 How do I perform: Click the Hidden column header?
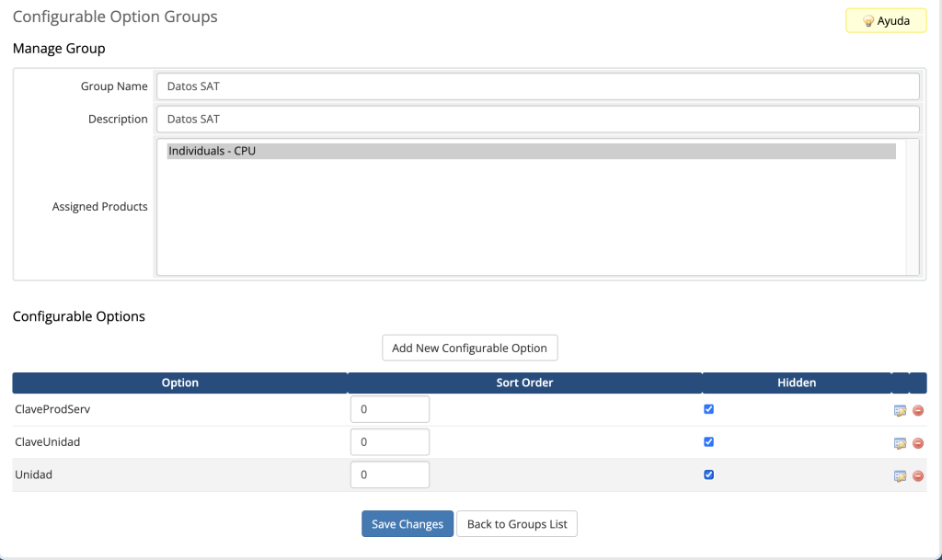click(x=797, y=383)
